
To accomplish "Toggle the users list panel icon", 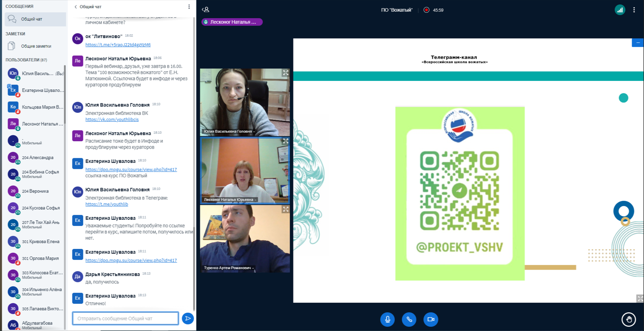I will (x=206, y=10).
